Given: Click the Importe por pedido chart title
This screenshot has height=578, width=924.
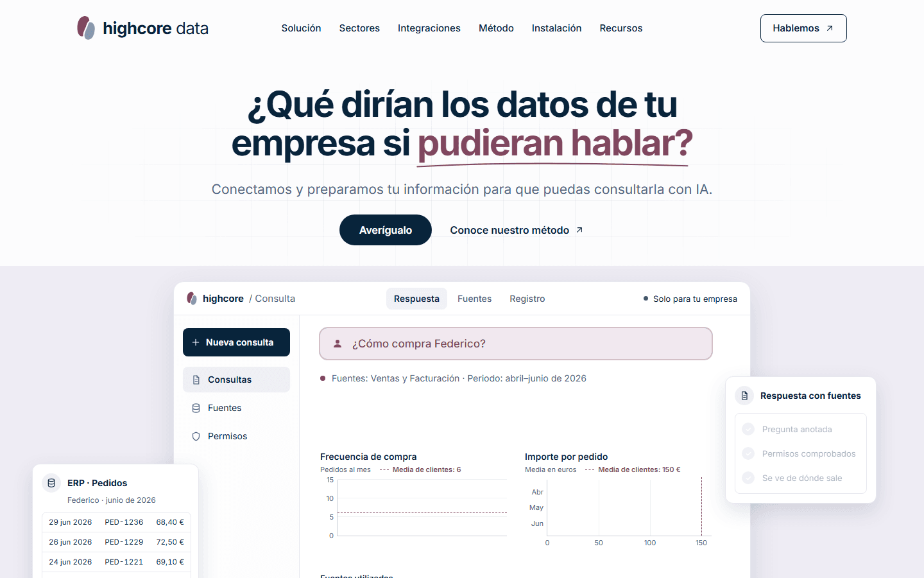Looking at the screenshot, I should click(567, 457).
